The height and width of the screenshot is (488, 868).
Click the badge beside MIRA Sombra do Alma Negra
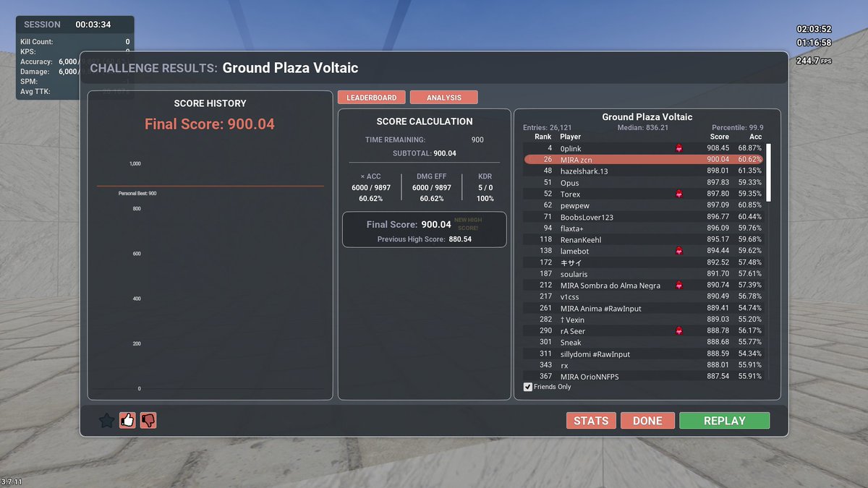(x=678, y=286)
